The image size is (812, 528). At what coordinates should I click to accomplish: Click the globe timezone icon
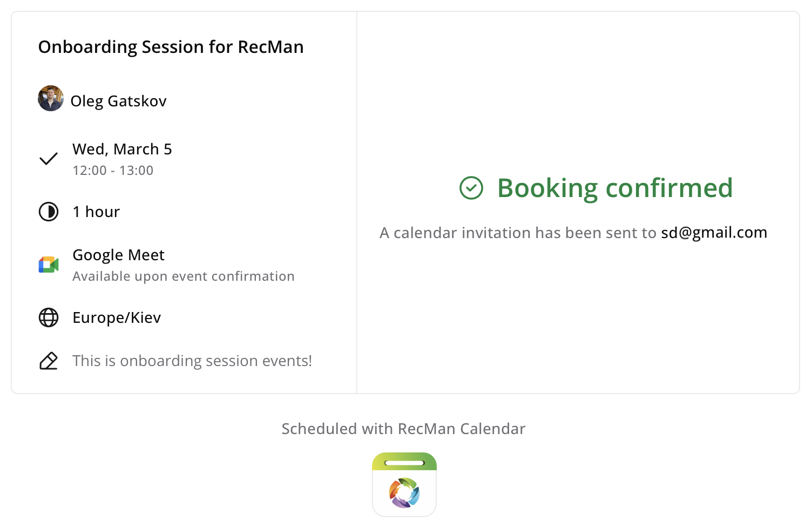pyautogui.click(x=49, y=317)
